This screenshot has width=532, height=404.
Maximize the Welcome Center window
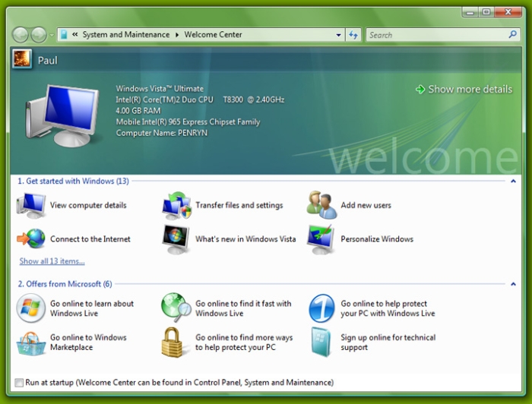(486, 12)
